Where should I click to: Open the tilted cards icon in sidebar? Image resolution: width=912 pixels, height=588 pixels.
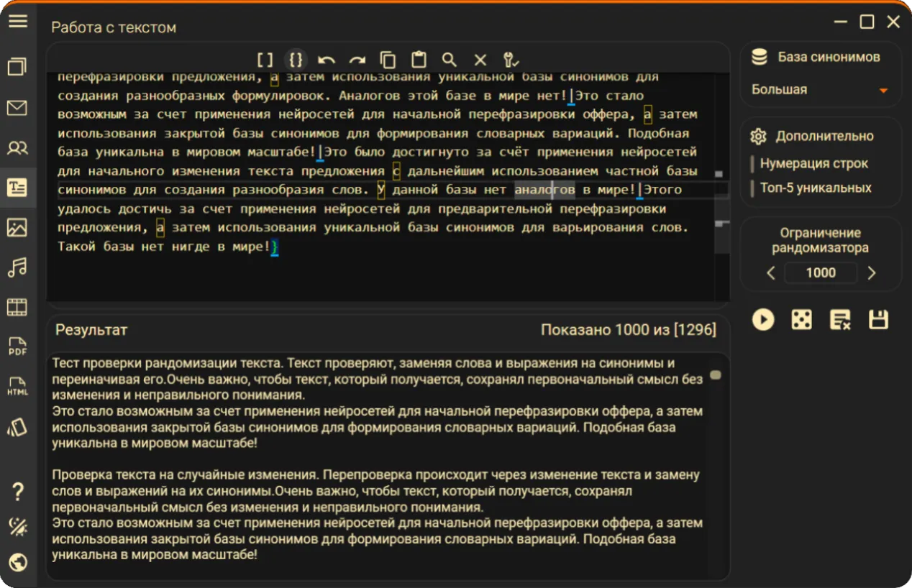click(x=17, y=427)
